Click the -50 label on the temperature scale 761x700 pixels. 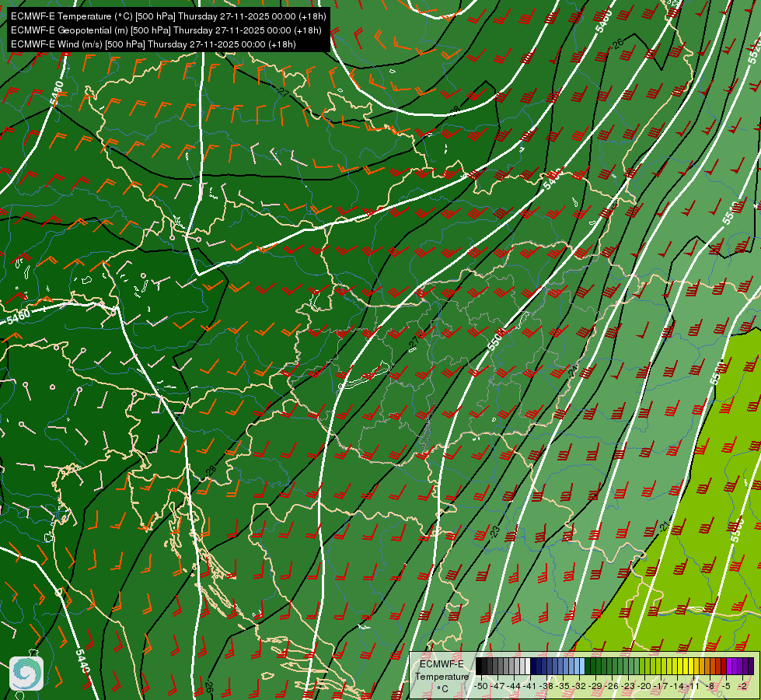coord(481,687)
